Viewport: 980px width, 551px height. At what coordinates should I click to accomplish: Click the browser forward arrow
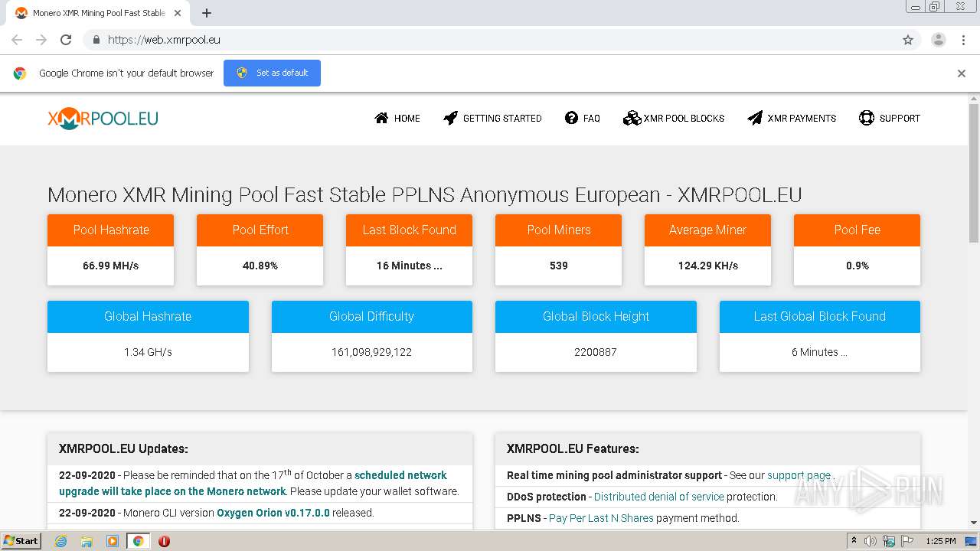tap(41, 40)
